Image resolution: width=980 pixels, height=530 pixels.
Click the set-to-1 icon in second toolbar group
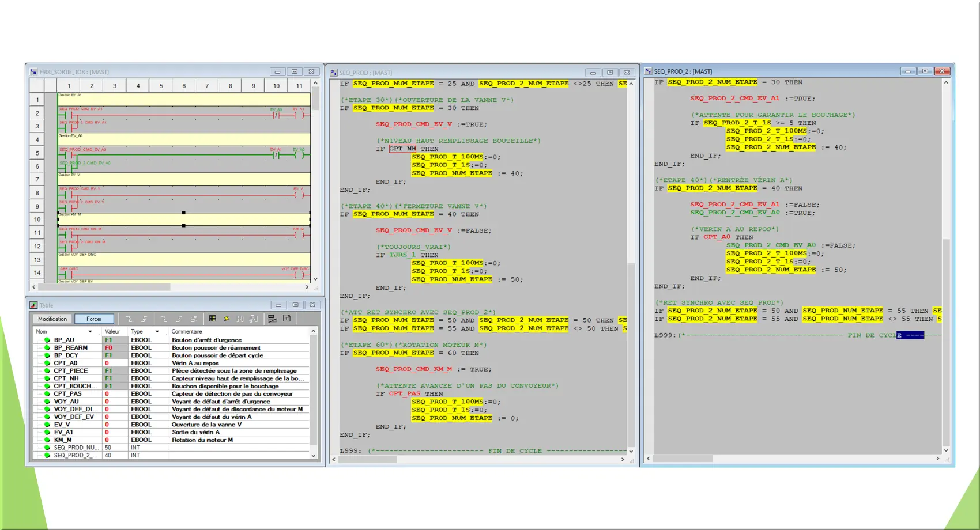[179, 319]
